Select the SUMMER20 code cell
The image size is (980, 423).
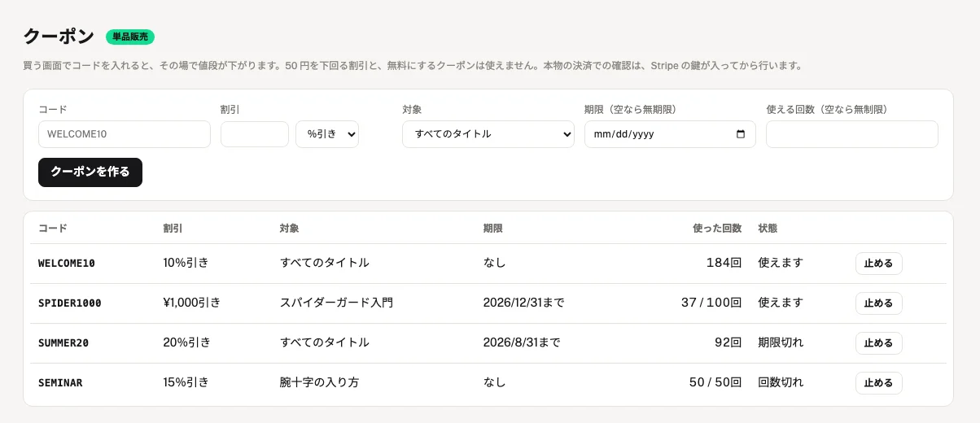[63, 343]
